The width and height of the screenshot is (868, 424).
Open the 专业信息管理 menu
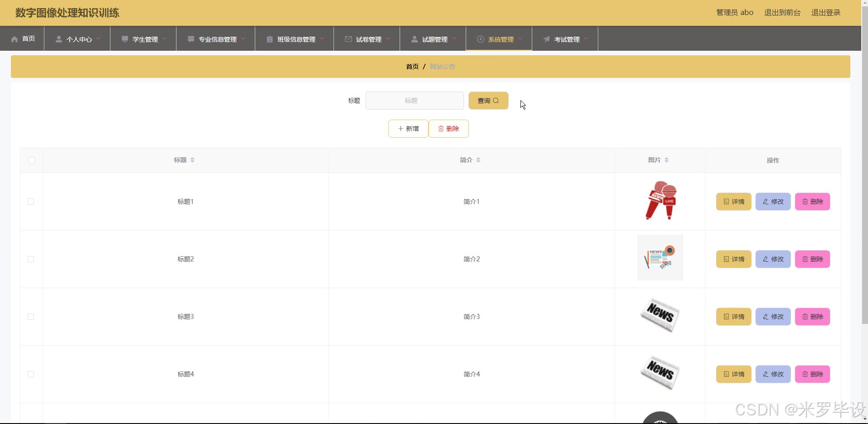click(x=216, y=39)
